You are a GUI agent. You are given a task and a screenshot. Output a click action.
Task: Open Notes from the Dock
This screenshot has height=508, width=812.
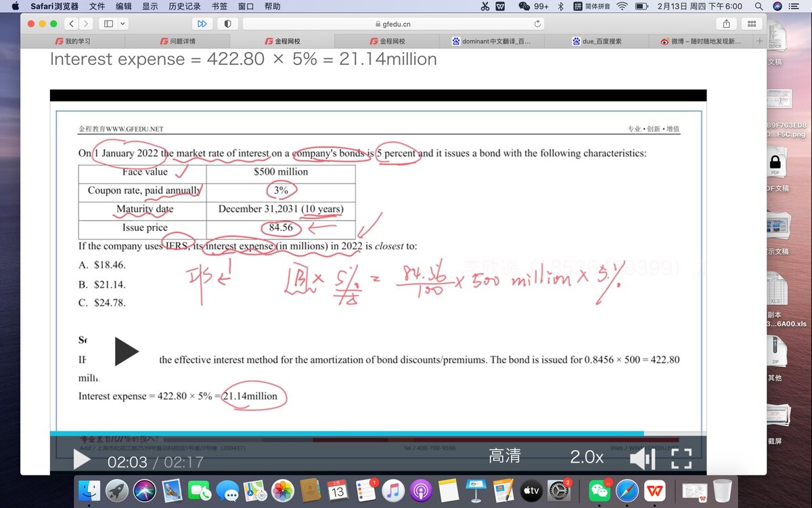(448, 490)
